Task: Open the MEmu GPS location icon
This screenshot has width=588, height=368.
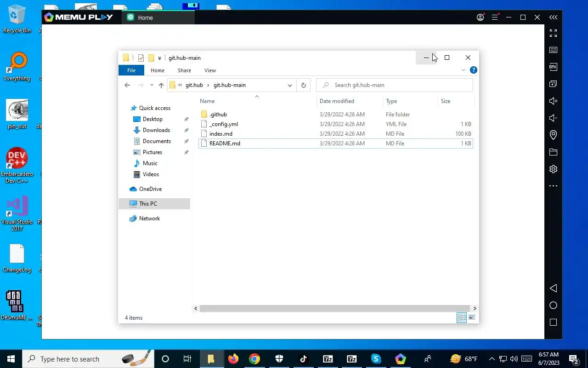Action: 553,135
